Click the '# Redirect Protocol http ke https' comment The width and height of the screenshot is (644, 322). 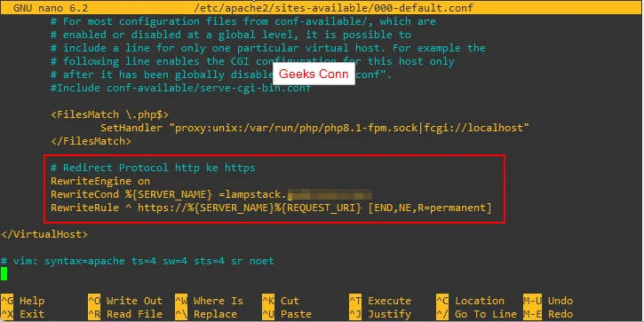point(153,168)
